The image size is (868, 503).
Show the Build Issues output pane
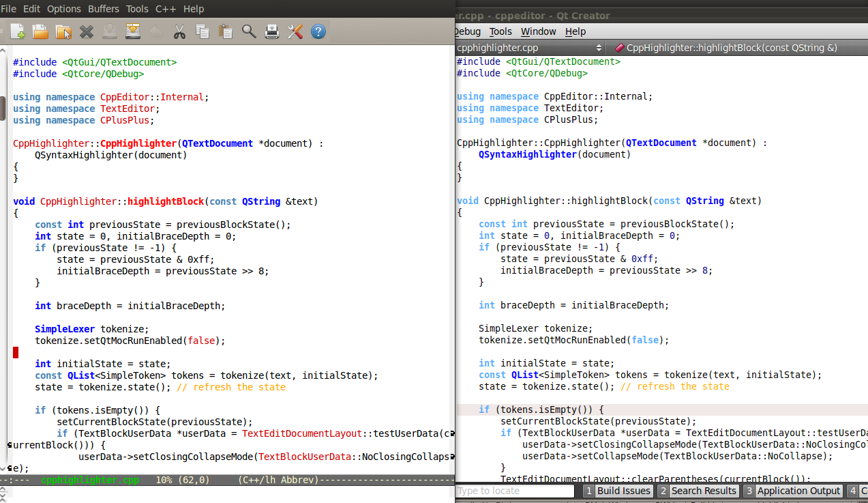(x=623, y=491)
